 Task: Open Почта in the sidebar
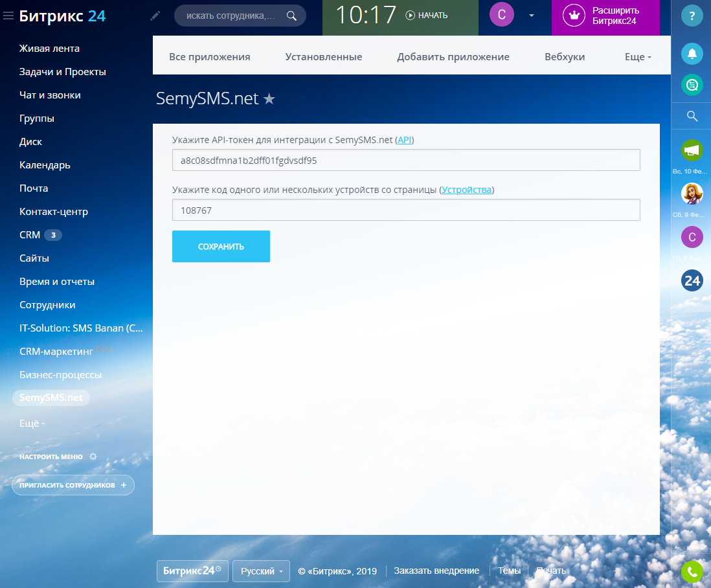pyautogui.click(x=34, y=188)
